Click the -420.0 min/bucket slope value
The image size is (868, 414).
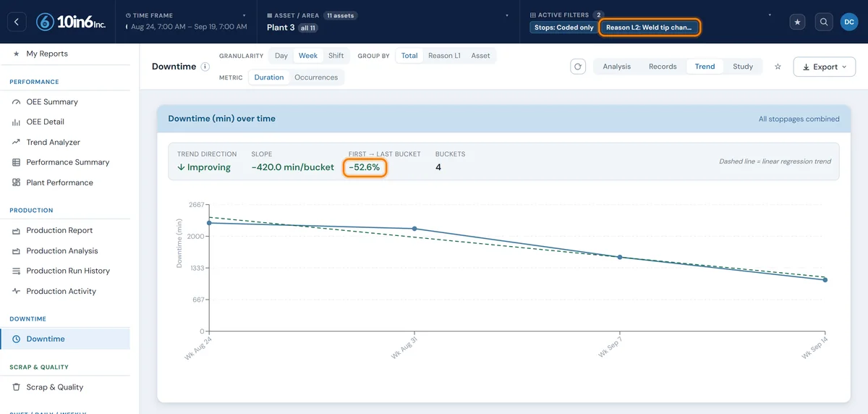(x=292, y=167)
